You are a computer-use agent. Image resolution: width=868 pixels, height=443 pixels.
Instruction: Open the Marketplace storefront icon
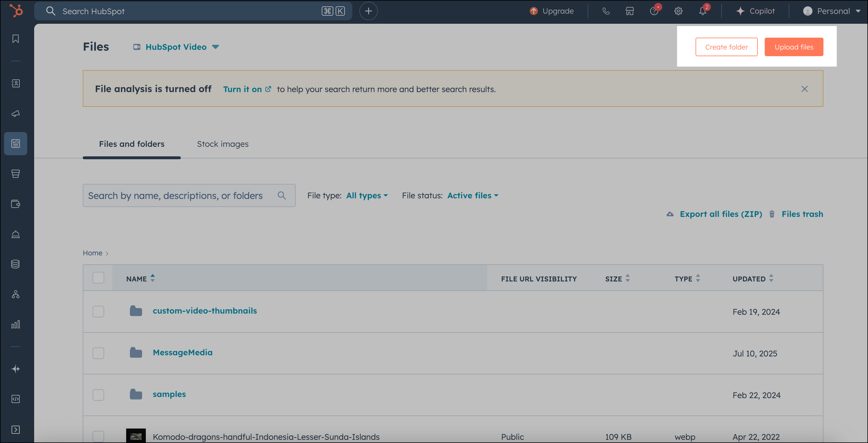pyautogui.click(x=630, y=11)
